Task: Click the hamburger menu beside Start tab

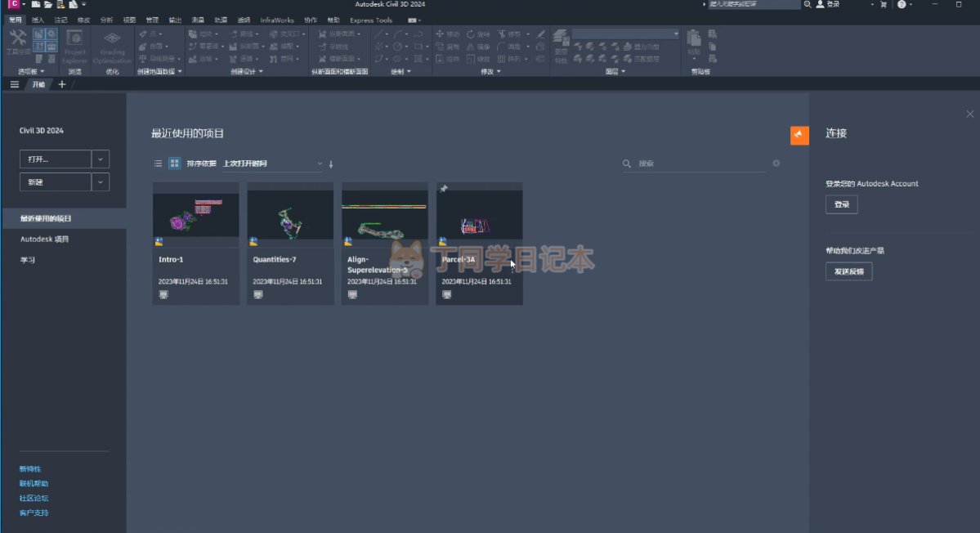Action: [x=15, y=85]
